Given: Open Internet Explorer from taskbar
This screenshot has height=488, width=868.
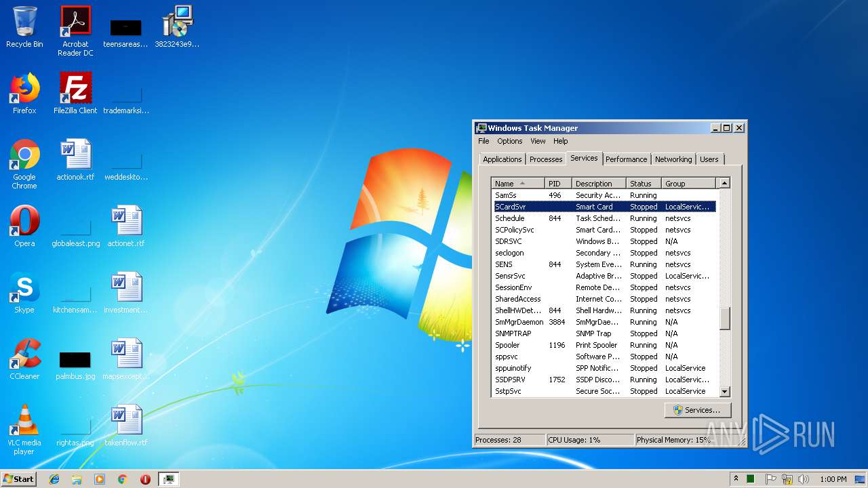Looking at the screenshot, I should coord(54,479).
